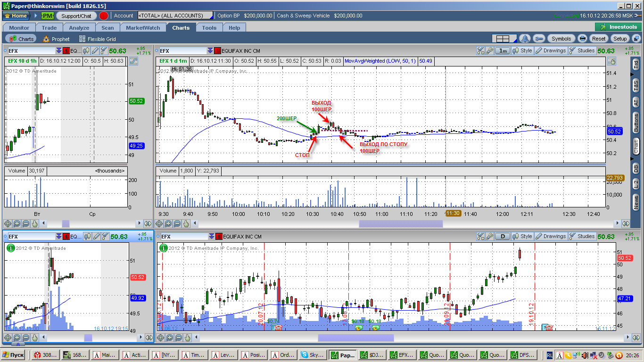Open Studies icon in top-left chart
Image resolution: width=644 pixels, height=362 pixels.
(x=103, y=51)
